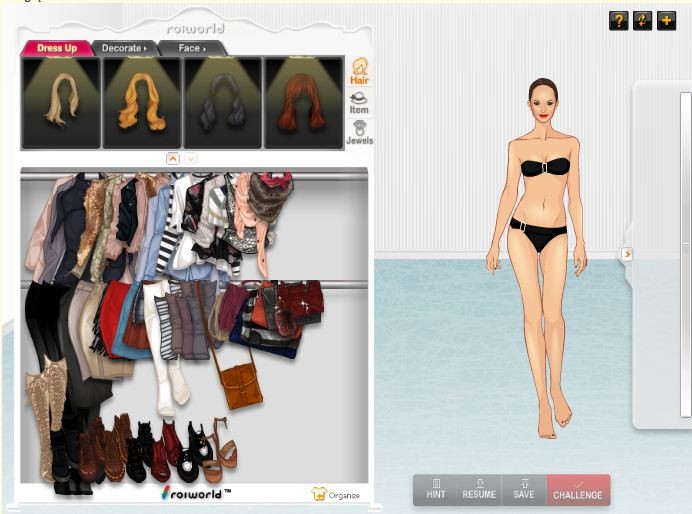Select the Item hat category icon
The image size is (692, 514).
tap(359, 102)
